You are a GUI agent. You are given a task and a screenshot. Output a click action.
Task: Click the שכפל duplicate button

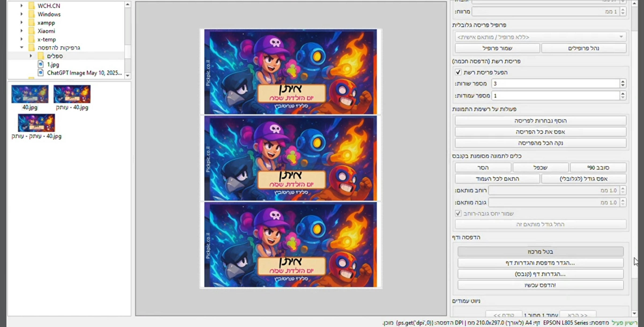(540, 168)
